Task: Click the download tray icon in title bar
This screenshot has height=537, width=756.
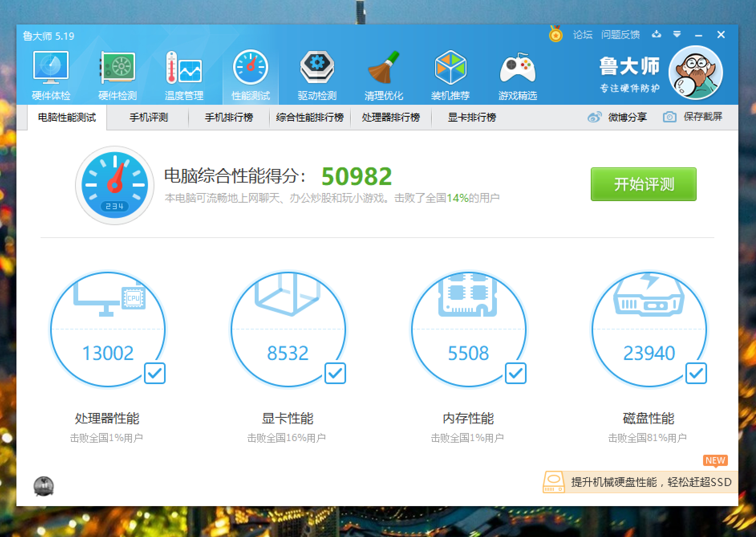Action: pyautogui.click(x=657, y=34)
